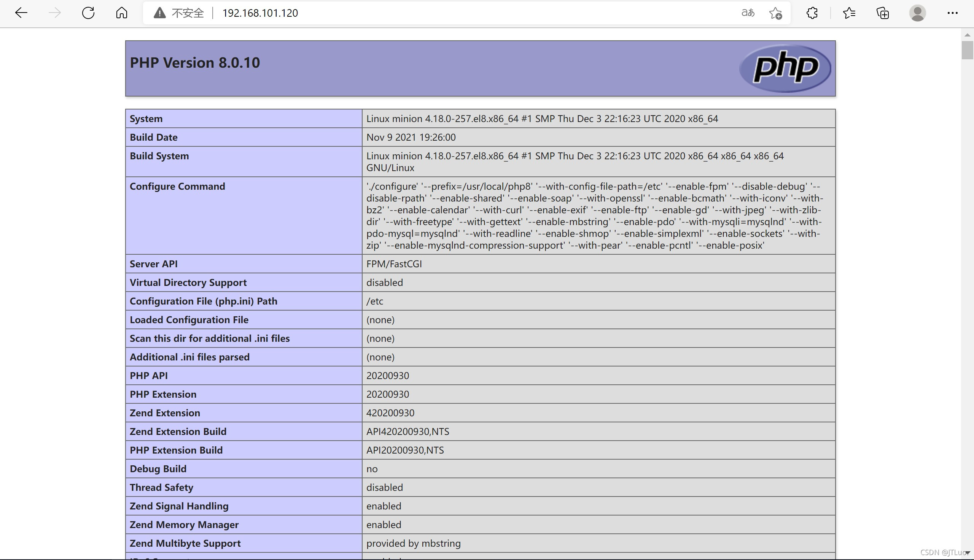Click the PHP logo link
Viewport: 974px width, 560px height.
[x=785, y=68]
